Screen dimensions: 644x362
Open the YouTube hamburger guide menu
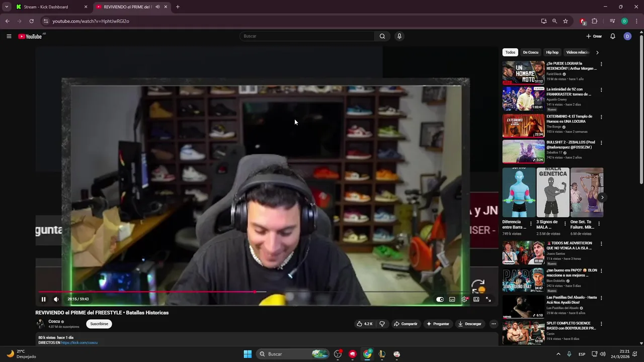(9, 36)
